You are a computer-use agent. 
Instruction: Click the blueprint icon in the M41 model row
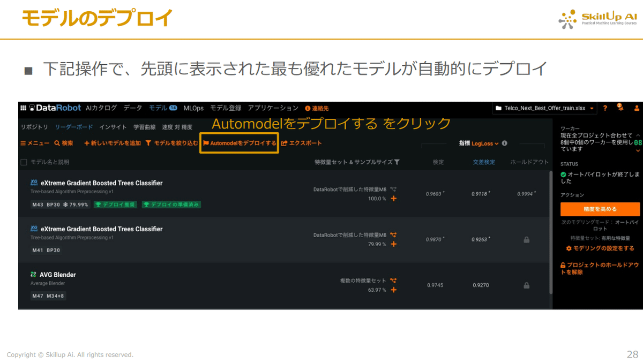[x=393, y=234]
